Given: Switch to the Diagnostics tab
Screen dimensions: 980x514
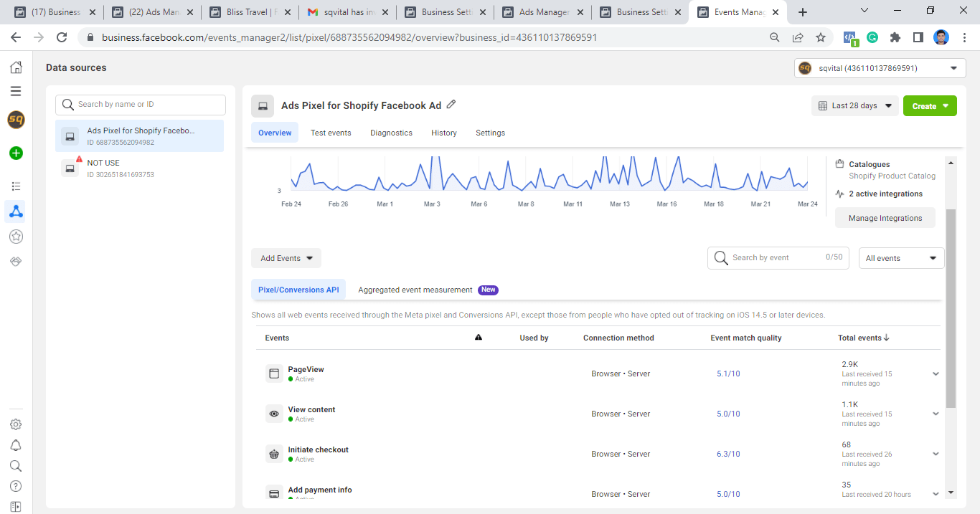Looking at the screenshot, I should [391, 133].
